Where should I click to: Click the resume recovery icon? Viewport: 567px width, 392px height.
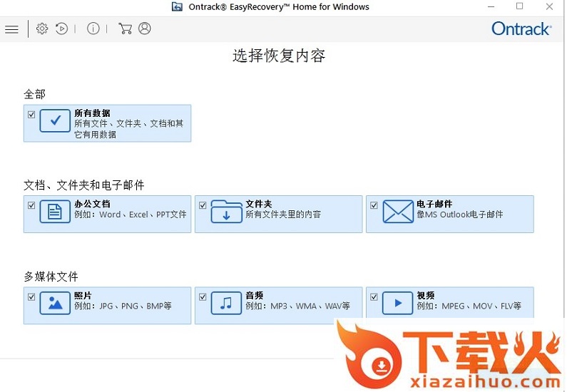coord(62,29)
